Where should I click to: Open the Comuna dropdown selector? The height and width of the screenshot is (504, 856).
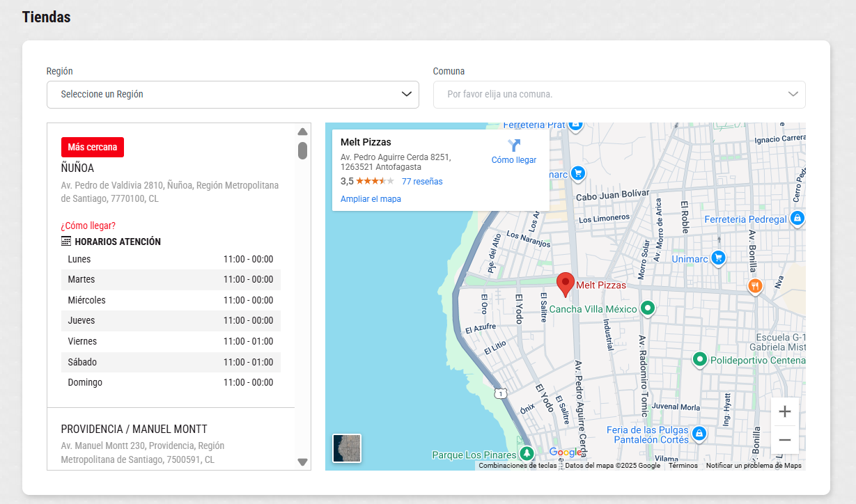pyautogui.click(x=619, y=95)
